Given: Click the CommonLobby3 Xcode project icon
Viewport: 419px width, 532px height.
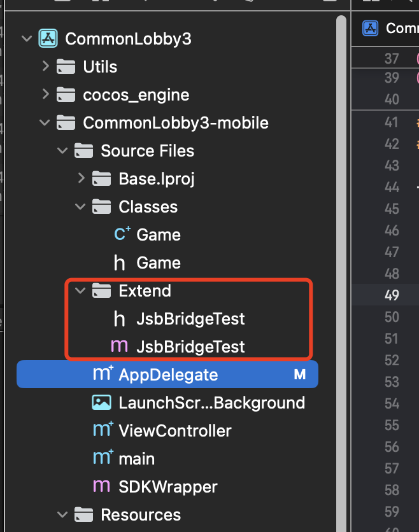Looking at the screenshot, I should pyautogui.click(x=48, y=39).
